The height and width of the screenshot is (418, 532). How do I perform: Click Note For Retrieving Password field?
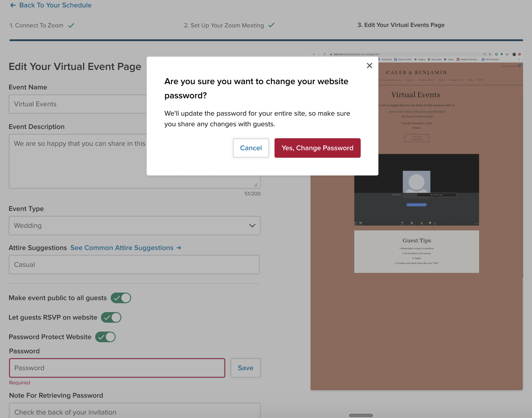pyautogui.click(x=135, y=410)
